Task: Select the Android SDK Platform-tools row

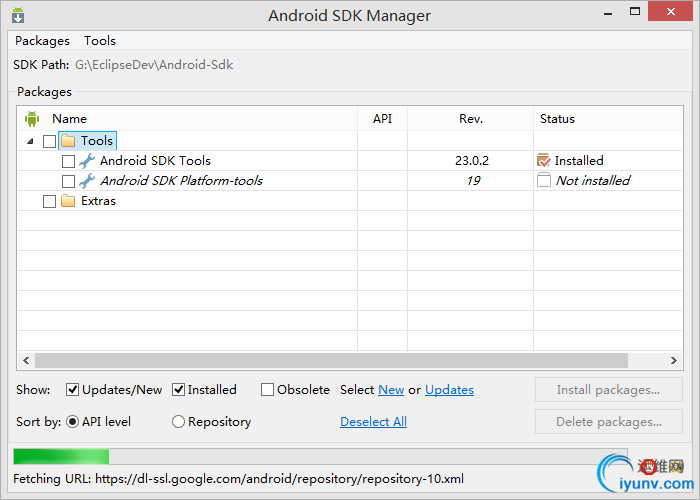Action: coord(350,181)
